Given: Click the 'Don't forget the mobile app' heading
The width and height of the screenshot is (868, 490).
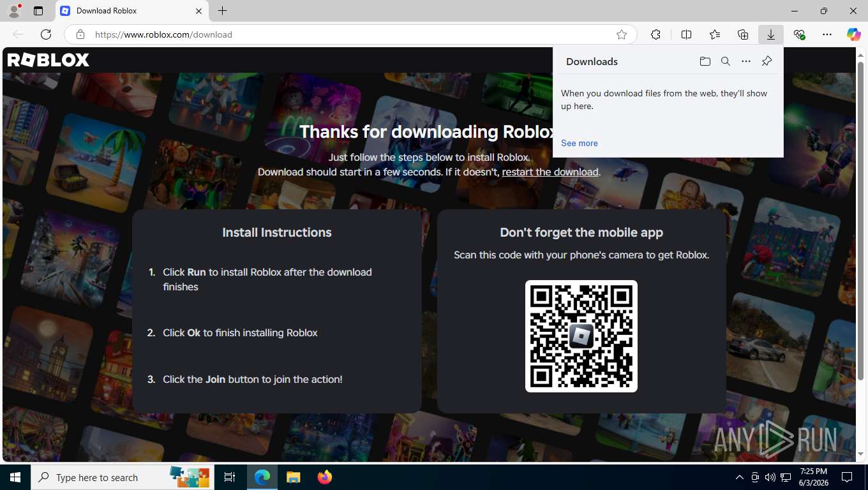Looking at the screenshot, I should tap(581, 232).
